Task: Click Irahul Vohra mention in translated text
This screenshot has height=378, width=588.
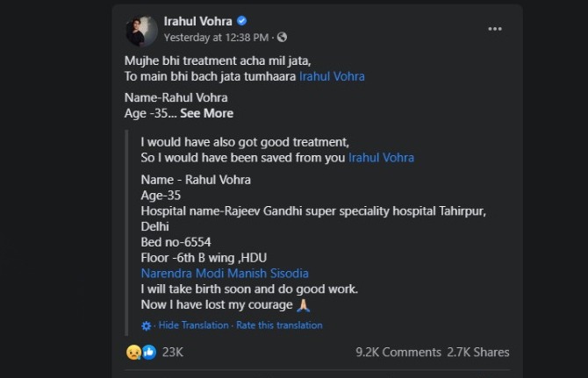Action: tap(381, 158)
